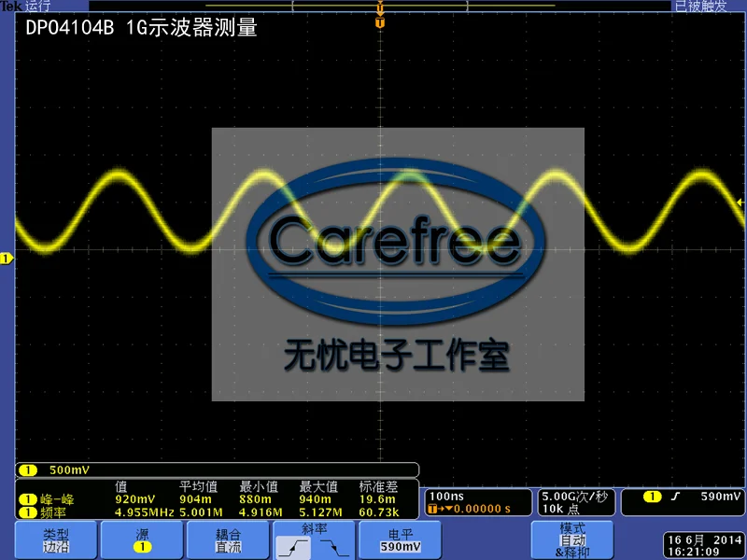This screenshot has width=747, height=560.
Task: Click the clock time 16:21:09
Action: tap(693, 552)
